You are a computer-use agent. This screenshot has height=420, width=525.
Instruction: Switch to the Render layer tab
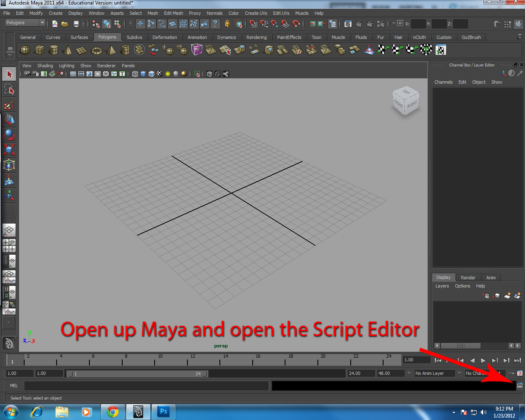click(468, 278)
